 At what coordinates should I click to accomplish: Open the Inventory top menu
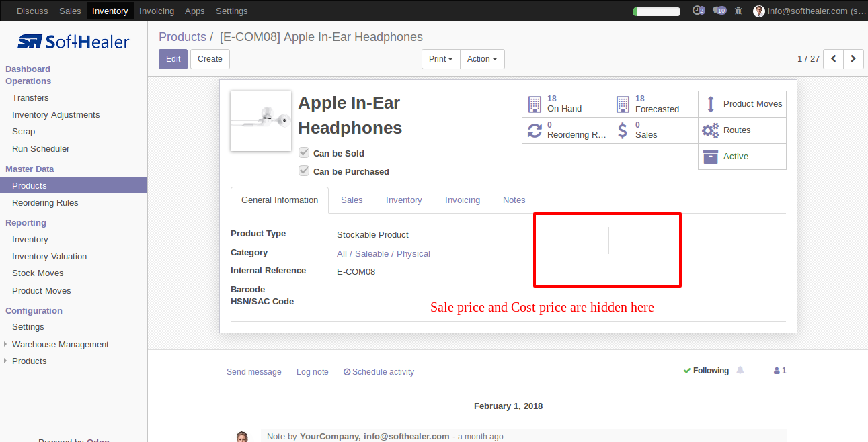click(x=110, y=11)
